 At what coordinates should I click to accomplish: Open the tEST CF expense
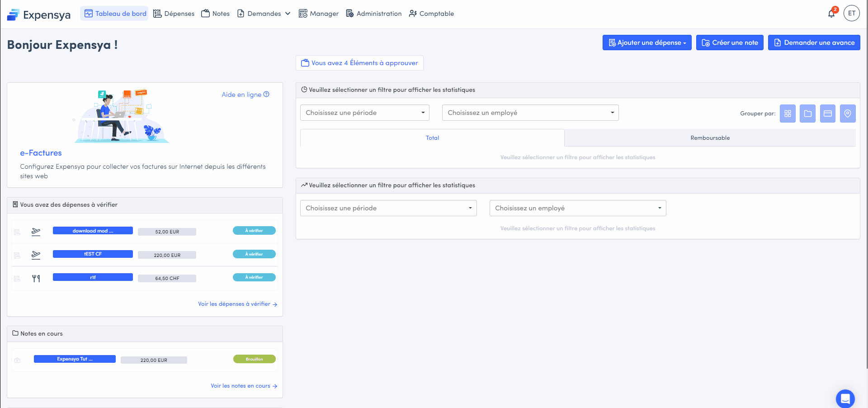93,254
